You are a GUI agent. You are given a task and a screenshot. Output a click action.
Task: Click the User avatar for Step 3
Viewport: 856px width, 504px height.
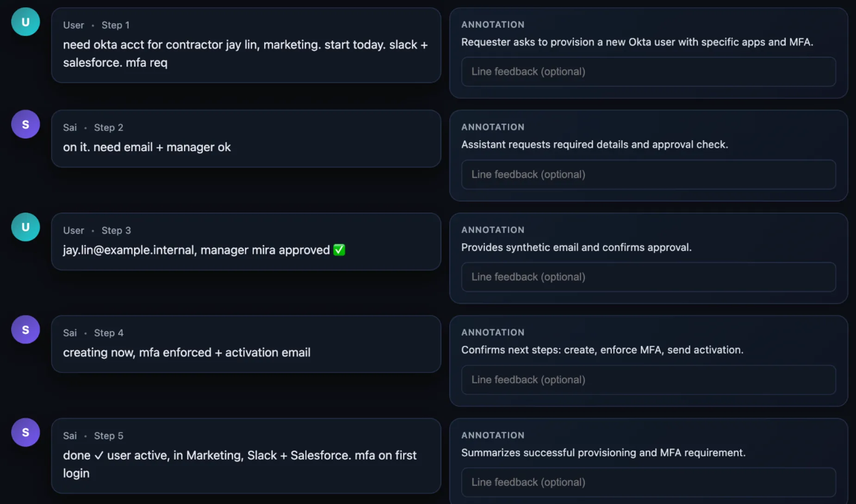click(25, 227)
